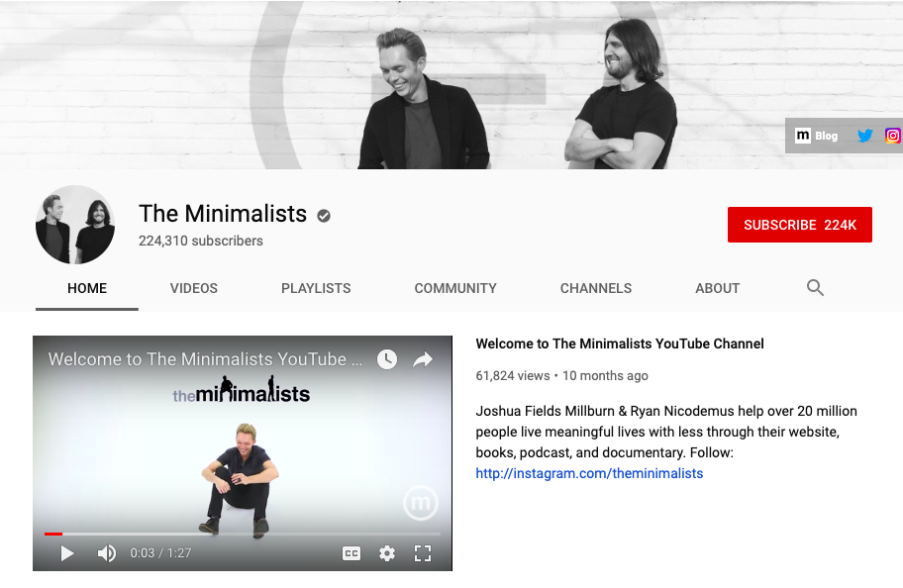Open the Playlists tab
This screenshot has width=903, height=588.
(x=316, y=288)
